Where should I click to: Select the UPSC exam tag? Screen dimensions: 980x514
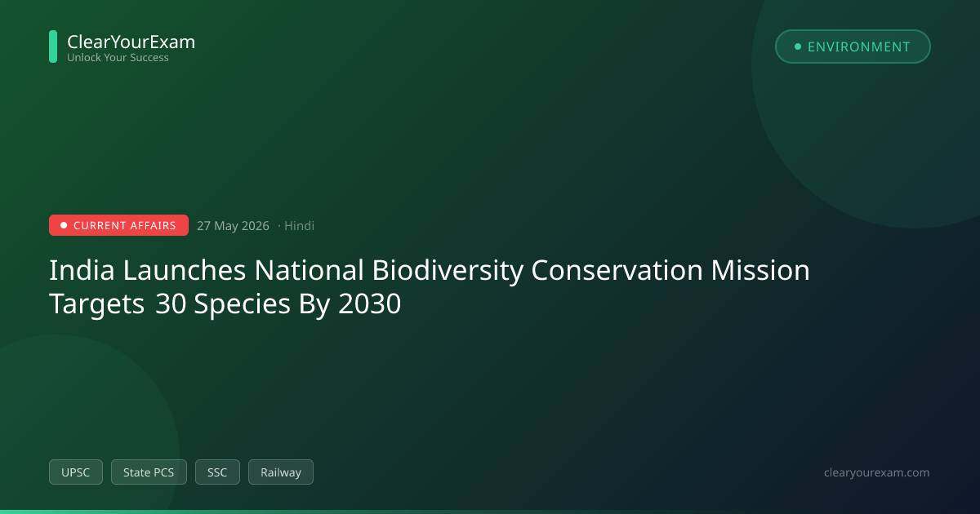[76, 472]
